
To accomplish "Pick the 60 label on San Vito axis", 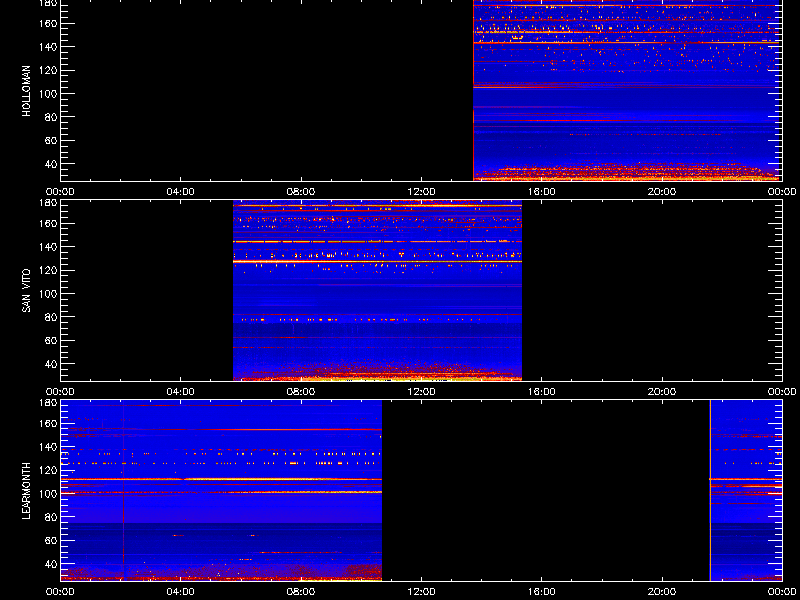I will 52,340.
